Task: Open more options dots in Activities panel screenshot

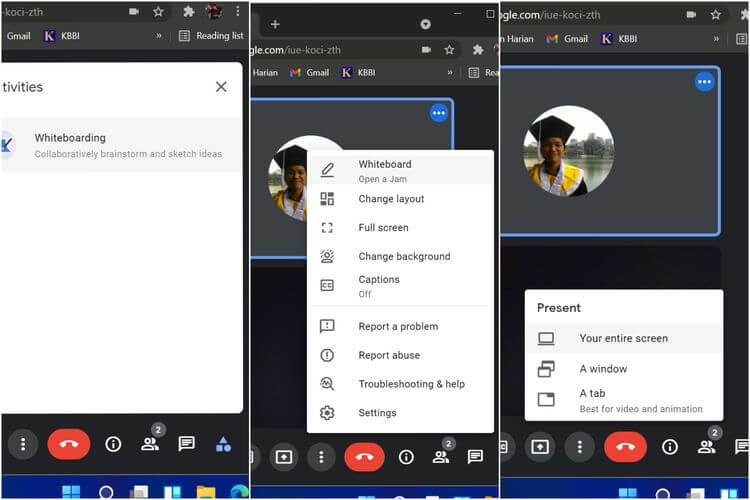Action: click(22, 444)
